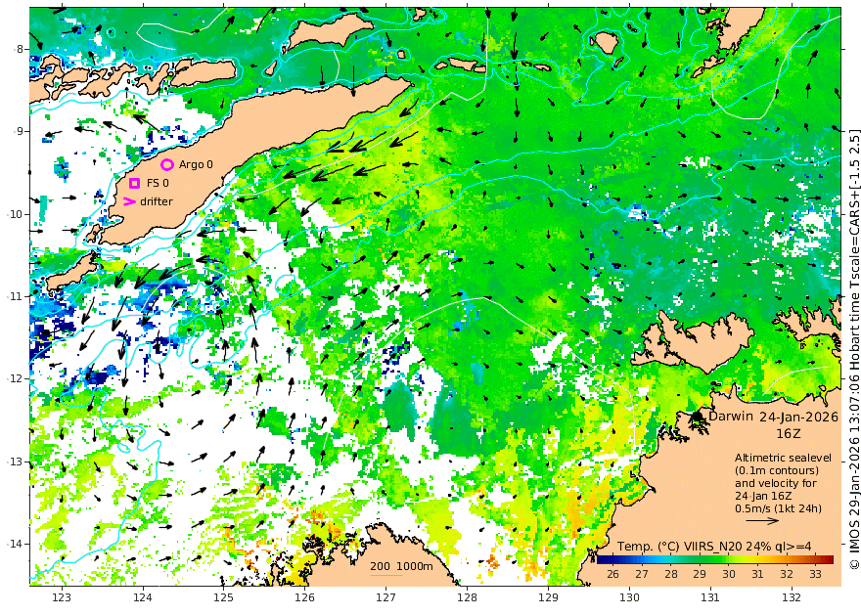Select the 'Argo 0' legend label
The height and width of the screenshot is (616, 861).
coord(196,164)
